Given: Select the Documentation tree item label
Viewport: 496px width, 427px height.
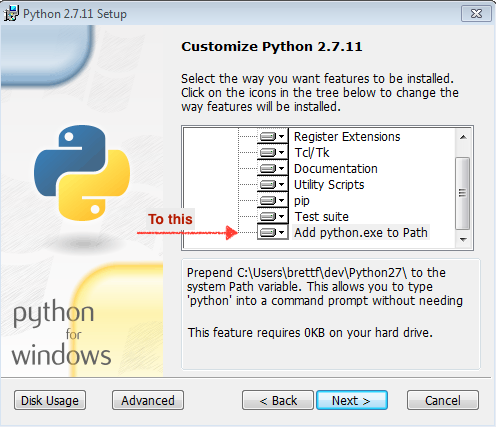Looking at the screenshot, I should (336, 169).
